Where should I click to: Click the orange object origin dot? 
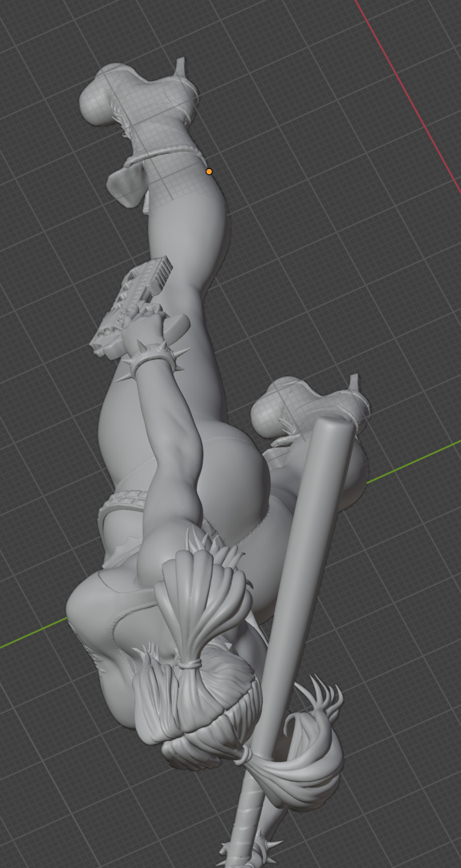pos(209,171)
